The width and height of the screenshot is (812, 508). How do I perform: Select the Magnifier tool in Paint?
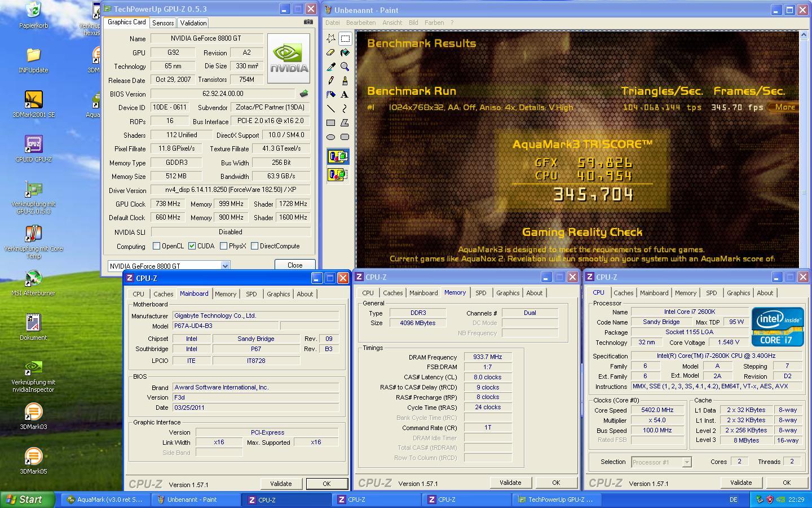[345, 67]
